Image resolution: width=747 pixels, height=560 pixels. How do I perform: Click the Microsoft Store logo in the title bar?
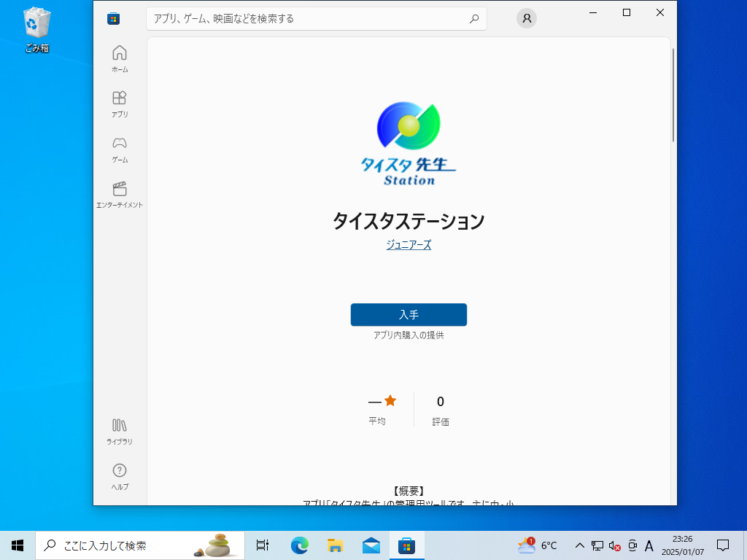pos(113,19)
